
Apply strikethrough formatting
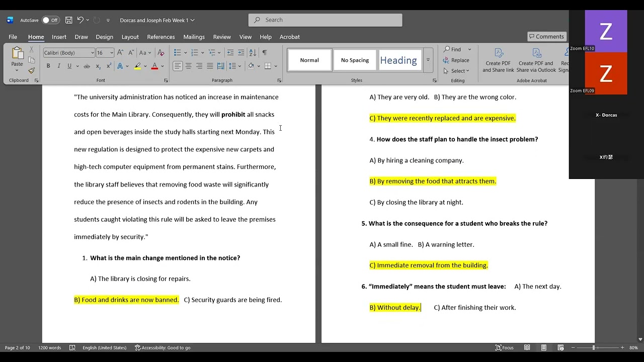click(87, 66)
